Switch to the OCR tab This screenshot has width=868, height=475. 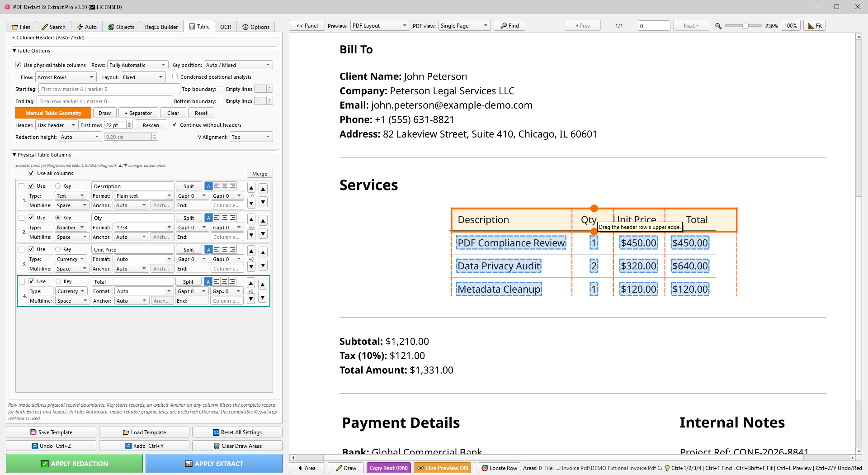point(226,27)
